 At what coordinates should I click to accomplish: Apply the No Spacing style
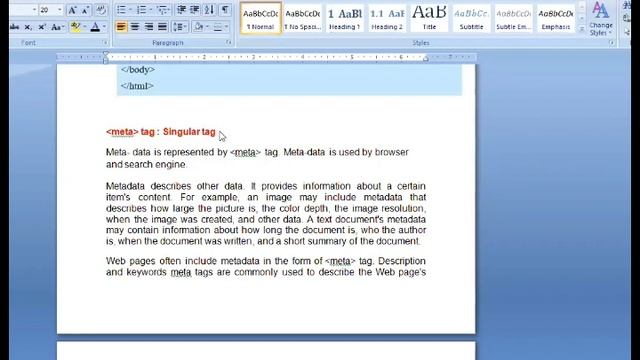coord(303,18)
